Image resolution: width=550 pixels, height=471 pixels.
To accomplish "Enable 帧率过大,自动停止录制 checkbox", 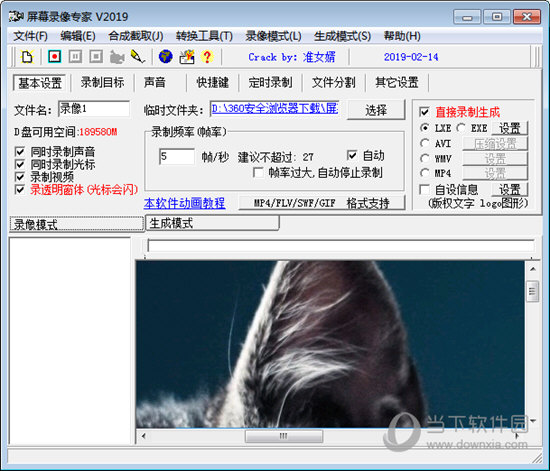I will tap(258, 173).
